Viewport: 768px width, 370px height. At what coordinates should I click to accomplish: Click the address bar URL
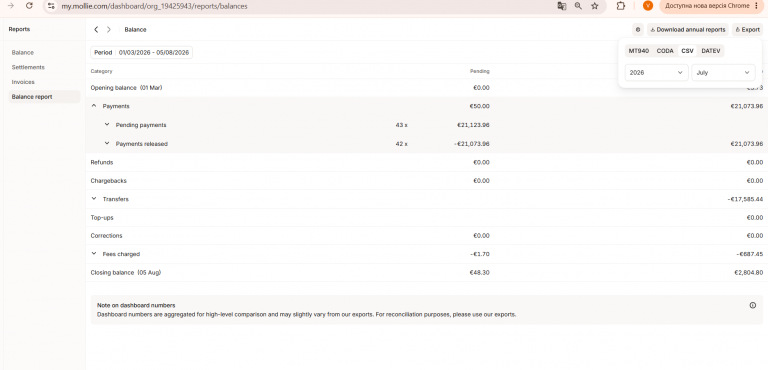click(x=154, y=6)
